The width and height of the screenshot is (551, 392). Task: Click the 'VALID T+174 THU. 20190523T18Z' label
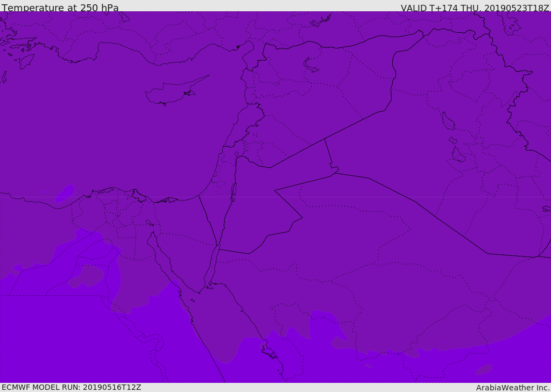tap(475, 8)
